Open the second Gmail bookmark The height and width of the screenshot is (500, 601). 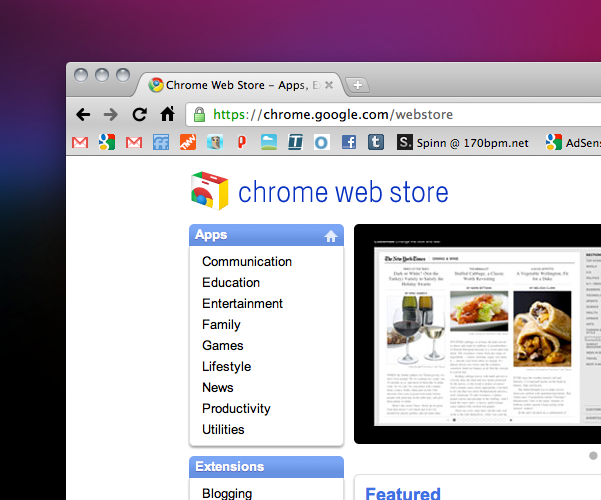click(x=134, y=143)
